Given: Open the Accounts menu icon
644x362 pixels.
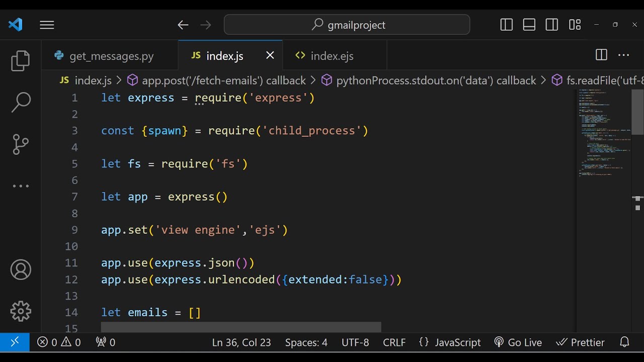Looking at the screenshot, I should coord(21,270).
